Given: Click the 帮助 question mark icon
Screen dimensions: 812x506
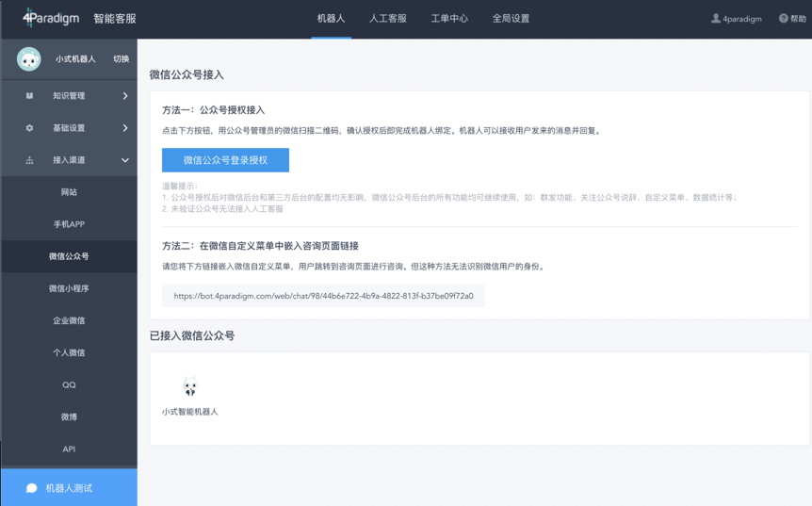Looking at the screenshot, I should tap(784, 19).
